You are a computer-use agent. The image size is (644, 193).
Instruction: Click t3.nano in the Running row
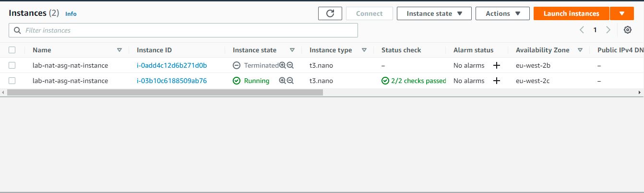click(321, 81)
